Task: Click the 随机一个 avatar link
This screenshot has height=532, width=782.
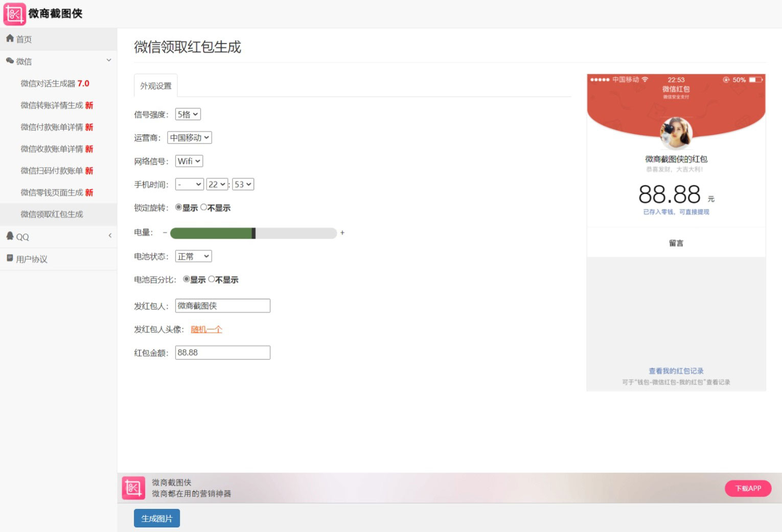Action: pos(206,329)
